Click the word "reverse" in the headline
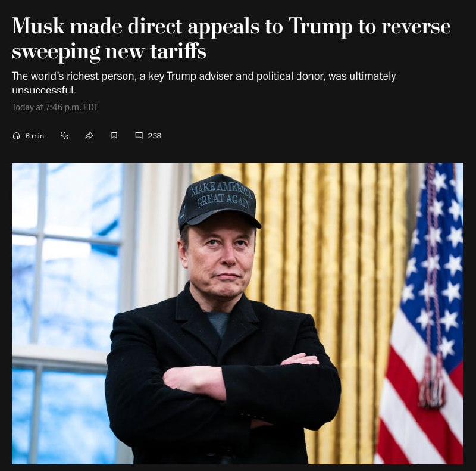This screenshot has width=476, height=471. click(x=416, y=27)
